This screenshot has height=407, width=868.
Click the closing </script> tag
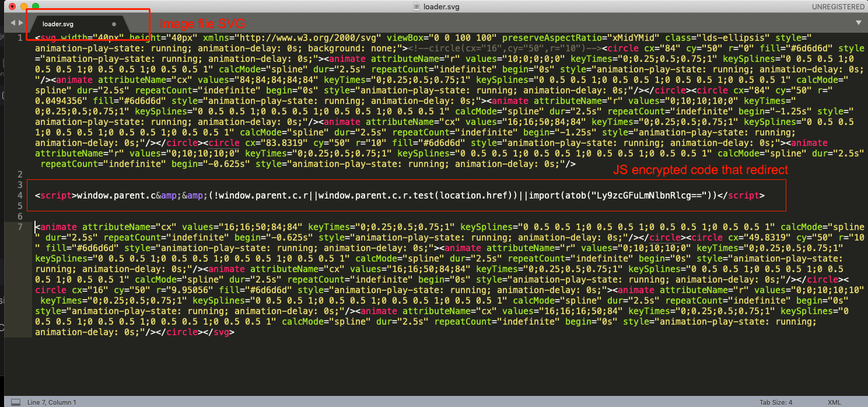coord(741,196)
